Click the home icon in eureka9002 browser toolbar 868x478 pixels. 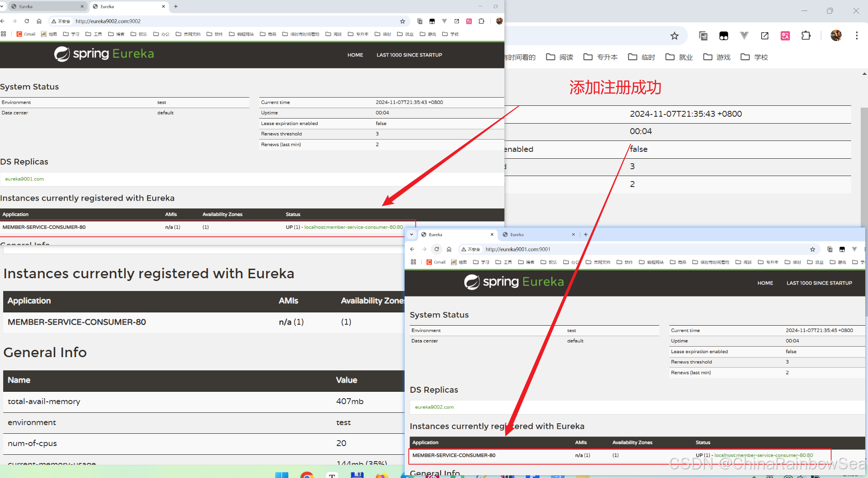(39, 21)
